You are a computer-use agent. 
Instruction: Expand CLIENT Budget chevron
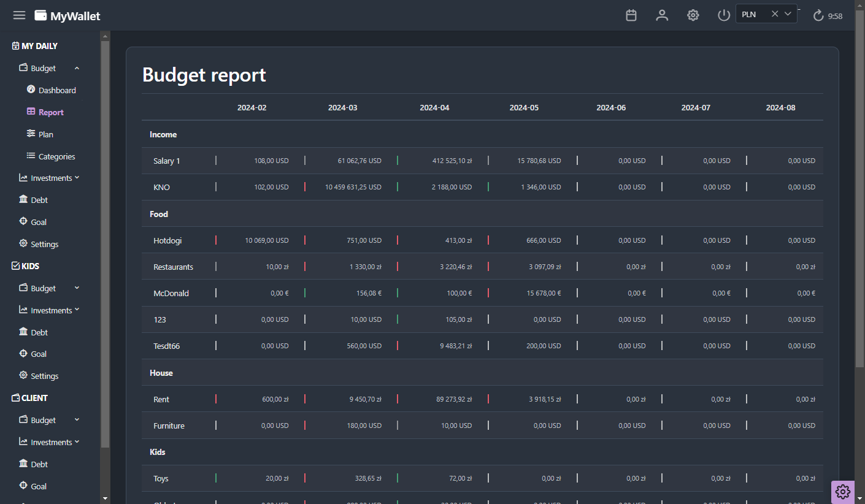(77, 419)
